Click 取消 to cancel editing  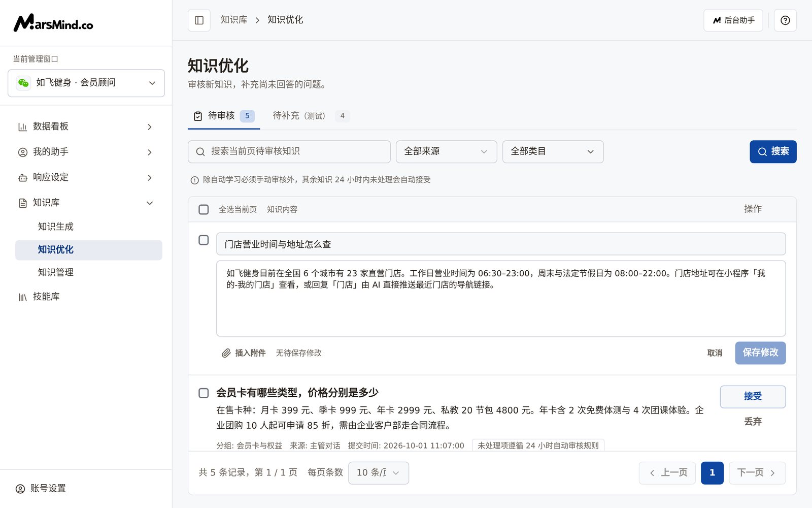pos(715,353)
